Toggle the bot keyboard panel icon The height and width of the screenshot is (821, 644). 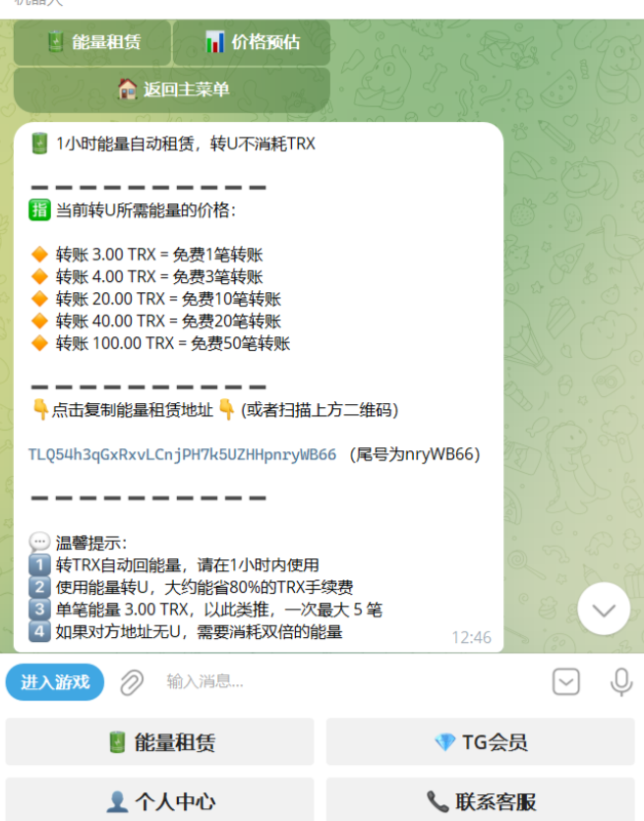click(566, 681)
